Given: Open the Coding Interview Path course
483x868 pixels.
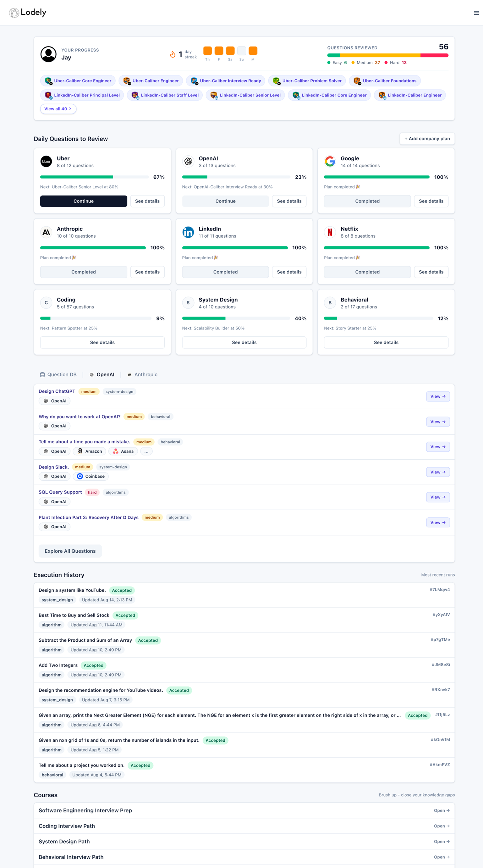Looking at the screenshot, I should (244, 826).
